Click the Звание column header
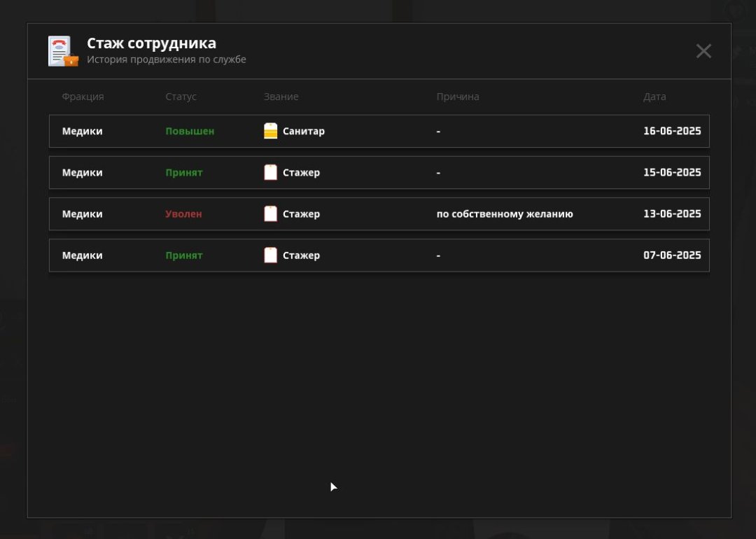Screen dimensions: 756x539 tap(281, 97)
